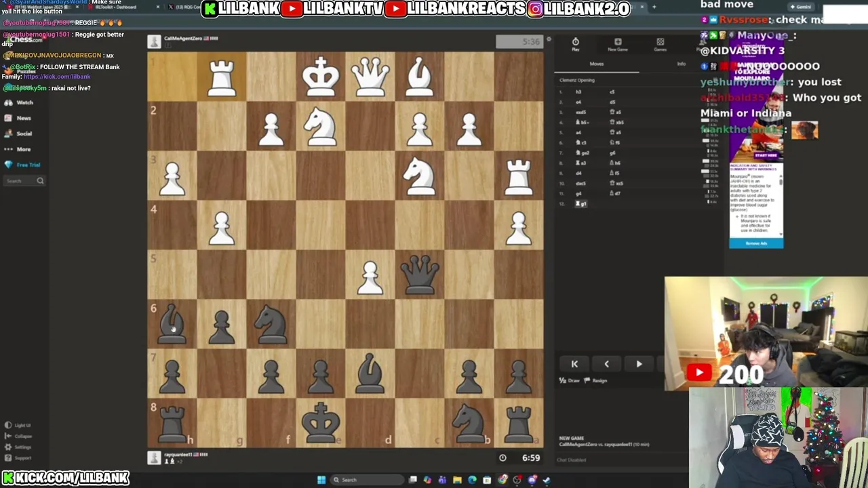Open the Watch binoculars icon in sidebar

(x=9, y=102)
